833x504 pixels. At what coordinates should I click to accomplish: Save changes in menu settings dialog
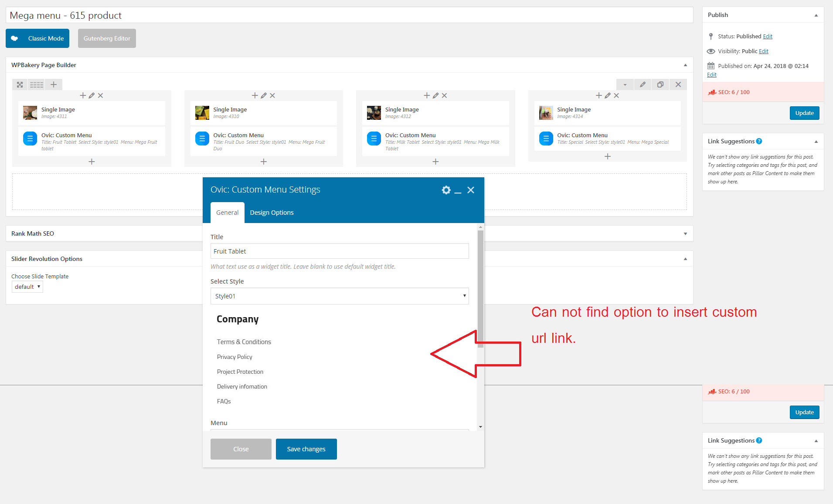[306, 449]
